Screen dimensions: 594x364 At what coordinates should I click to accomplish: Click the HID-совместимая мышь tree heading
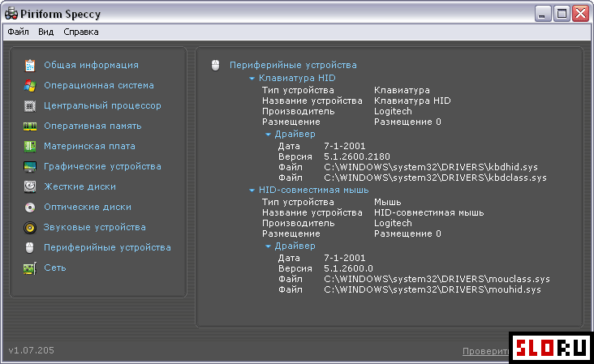[314, 191]
